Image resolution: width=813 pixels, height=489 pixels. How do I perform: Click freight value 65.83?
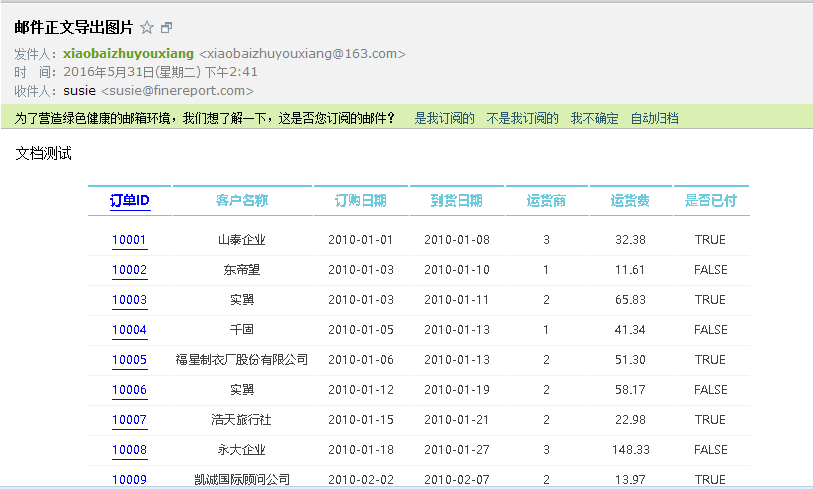[x=630, y=300]
